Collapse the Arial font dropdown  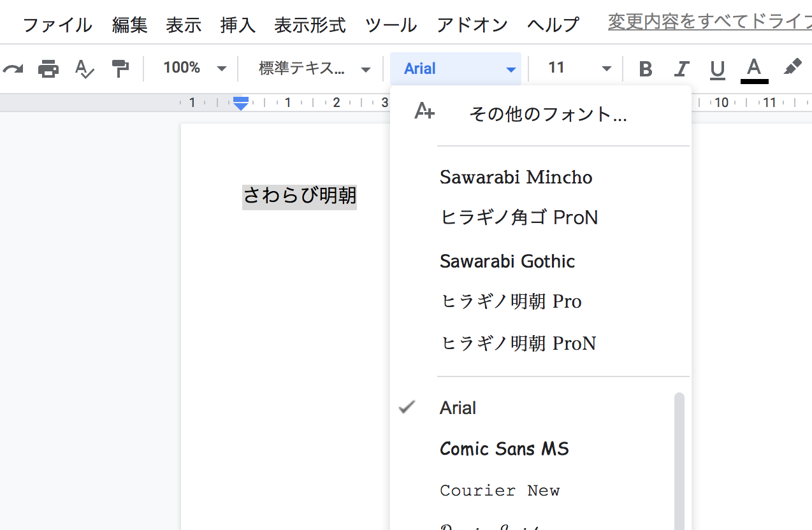tap(456, 69)
